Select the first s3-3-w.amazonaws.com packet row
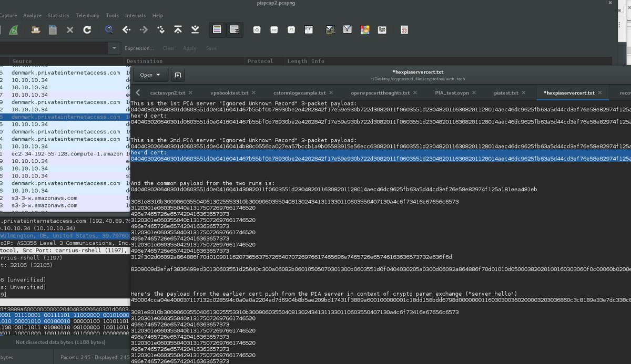Screen dimensions: 631x364 [x=66, y=198]
